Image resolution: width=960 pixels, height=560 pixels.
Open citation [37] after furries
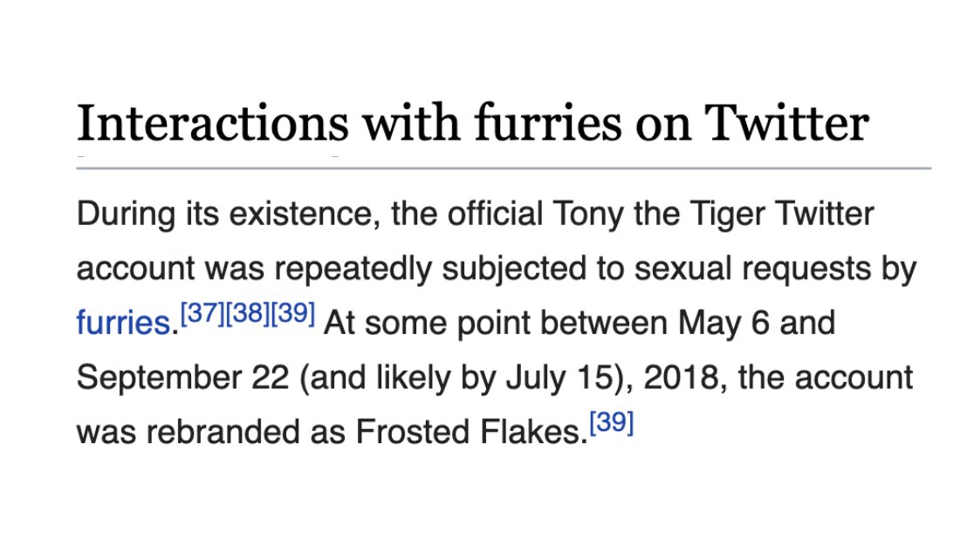click(x=202, y=313)
